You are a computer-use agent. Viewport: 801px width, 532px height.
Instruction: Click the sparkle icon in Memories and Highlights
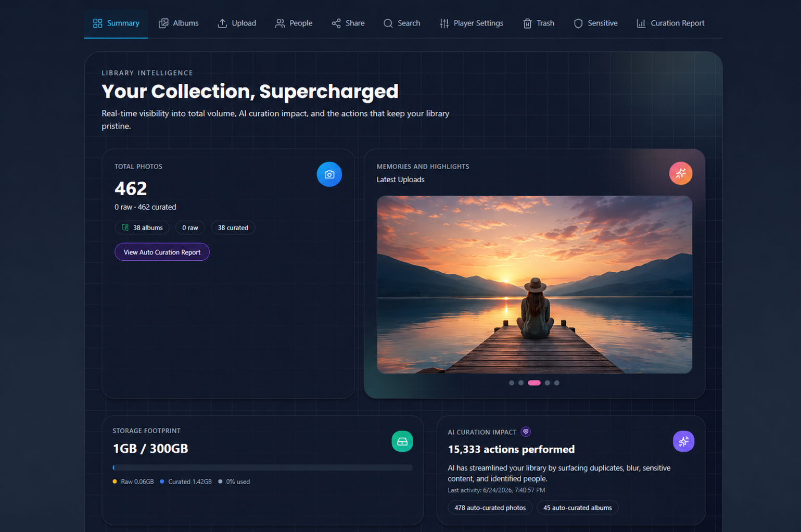pyautogui.click(x=680, y=173)
